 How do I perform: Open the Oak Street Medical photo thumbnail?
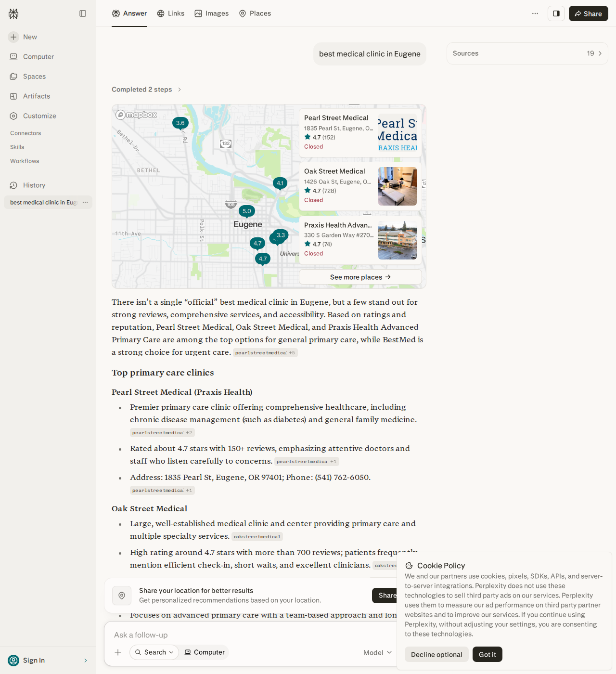[398, 186]
